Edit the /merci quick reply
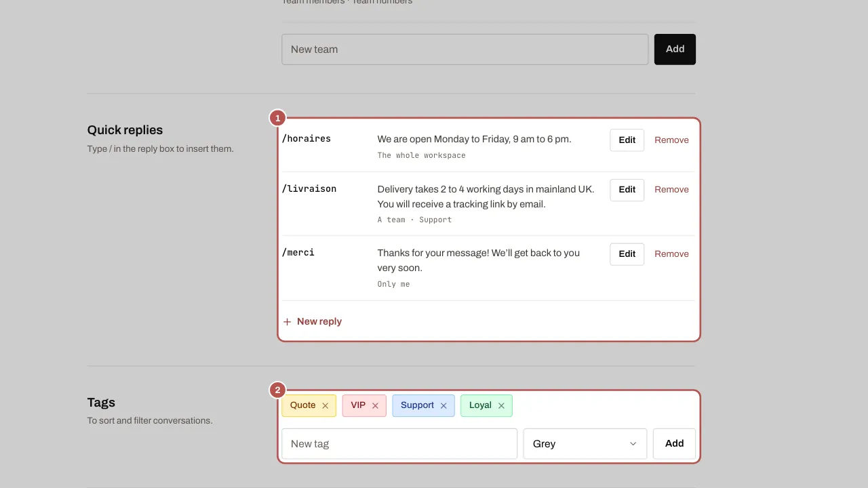Viewport: 868px width, 488px height. click(627, 254)
